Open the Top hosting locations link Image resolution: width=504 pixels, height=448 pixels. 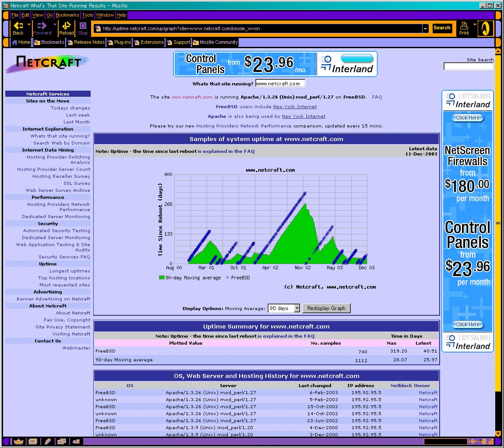(64, 278)
